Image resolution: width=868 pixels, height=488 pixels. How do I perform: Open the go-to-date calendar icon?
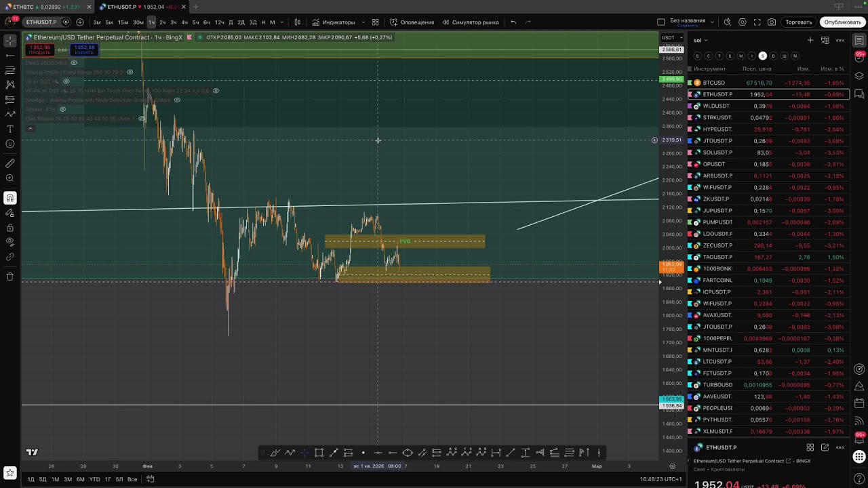[x=151, y=479]
